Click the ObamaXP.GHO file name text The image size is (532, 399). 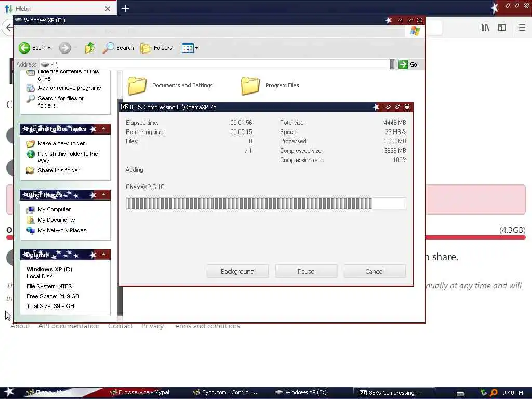[x=145, y=187]
